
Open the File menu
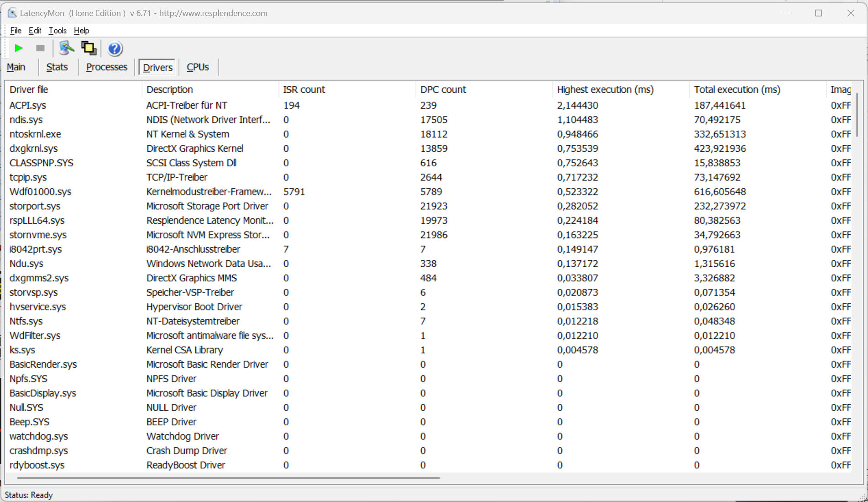tap(16, 31)
